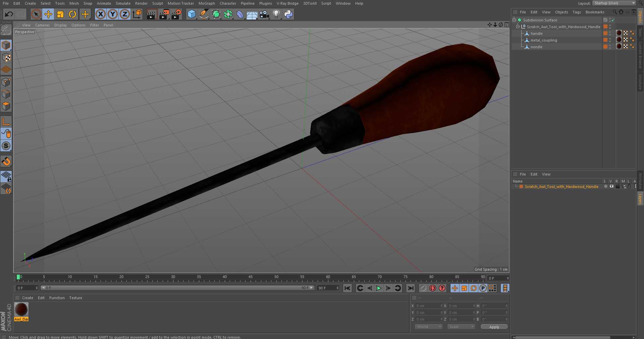The image size is (644, 339).
Task: Click Scratch_Awl_Tool layer color swatch
Action: (521, 187)
